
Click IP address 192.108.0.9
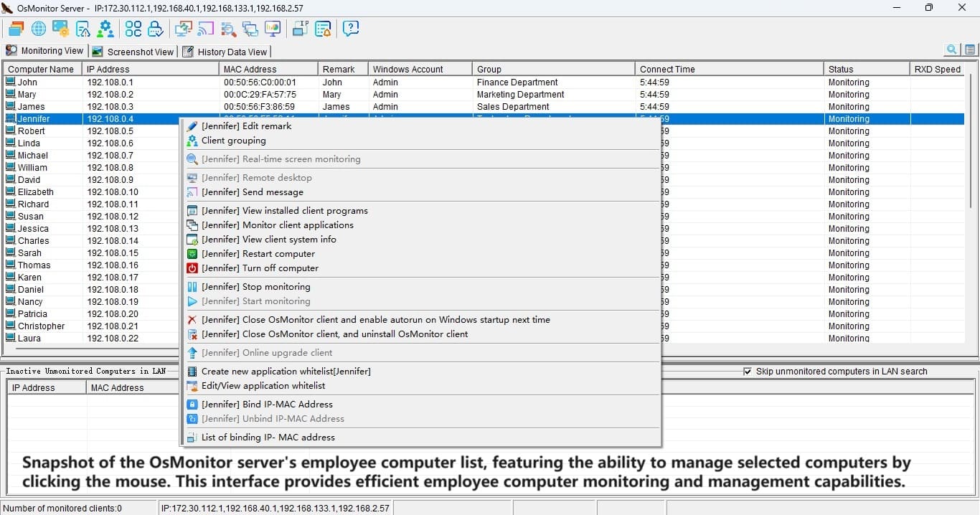(110, 180)
